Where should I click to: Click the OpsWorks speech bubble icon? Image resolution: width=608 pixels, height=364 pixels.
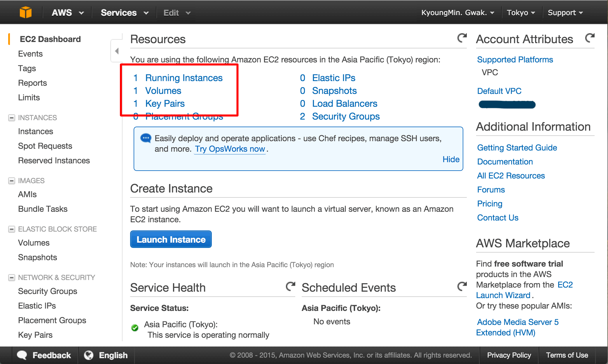click(x=146, y=138)
